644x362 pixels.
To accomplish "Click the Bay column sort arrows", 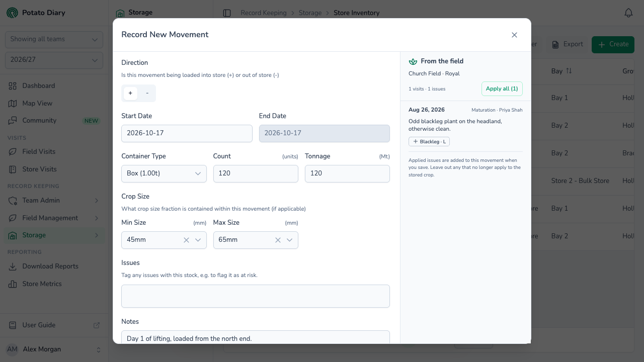I will pyautogui.click(x=569, y=71).
